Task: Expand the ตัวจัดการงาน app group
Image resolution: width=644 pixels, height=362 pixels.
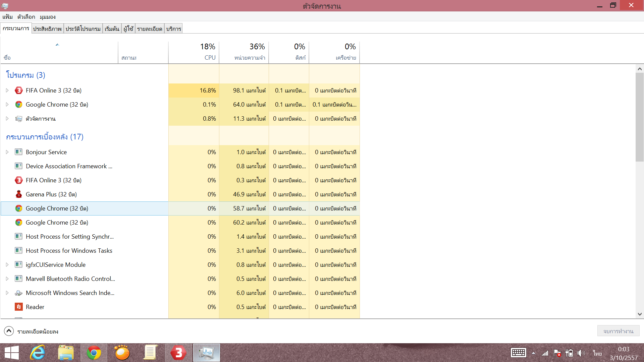Action: pos(7,119)
